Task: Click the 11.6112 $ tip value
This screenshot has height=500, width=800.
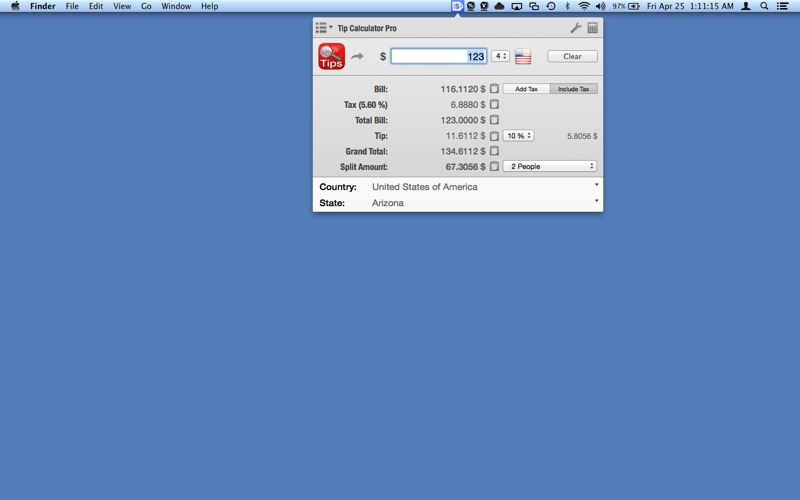Action: coord(465,136)
